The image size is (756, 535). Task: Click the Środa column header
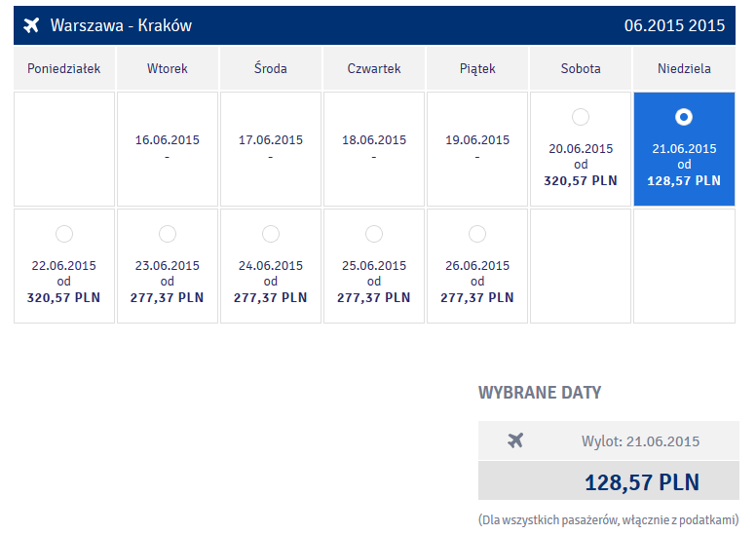point(271,68)
